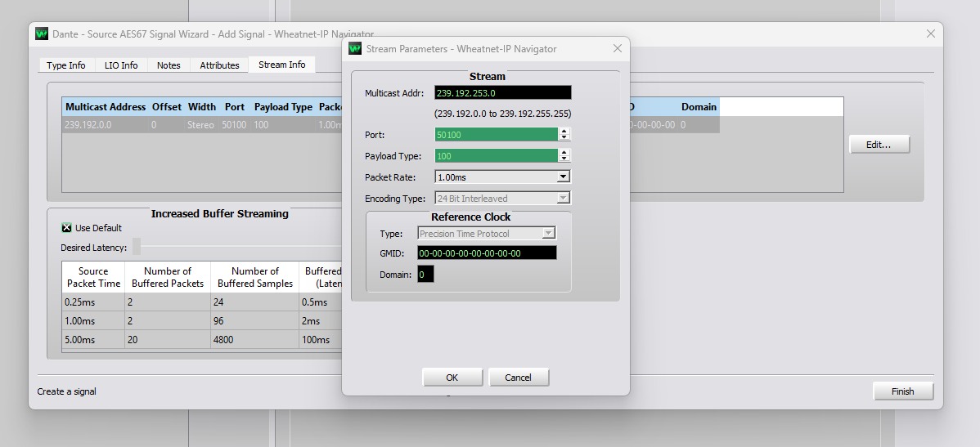The height and width of the screenshot is (447, 980).
Task: Close the Stream Parameters dialog
Action: [618, 48]
